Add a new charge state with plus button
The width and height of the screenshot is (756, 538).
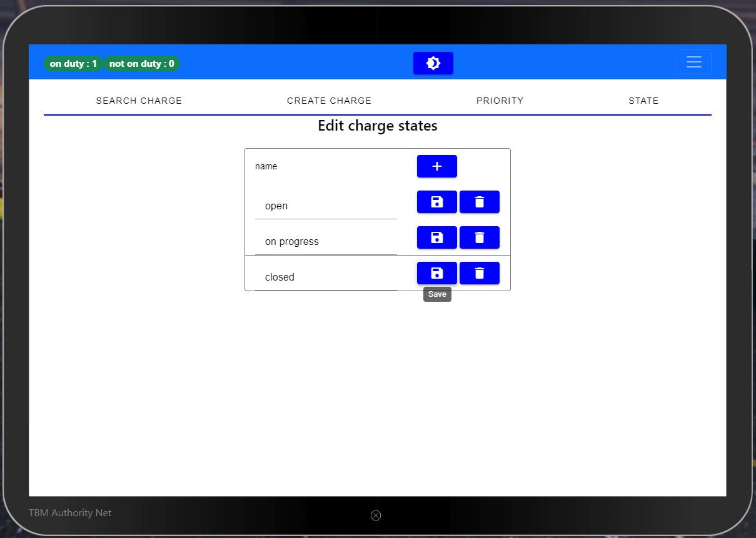click(437, 166)
